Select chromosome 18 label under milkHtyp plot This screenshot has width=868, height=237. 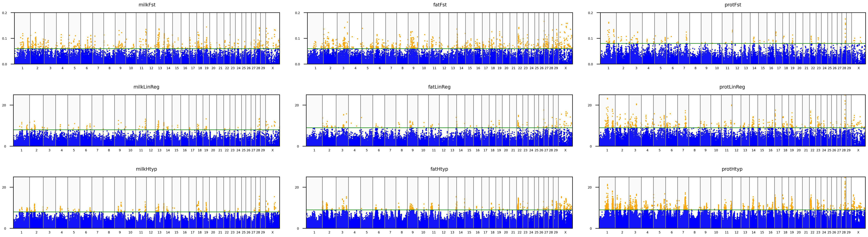[x=199, y=232]
